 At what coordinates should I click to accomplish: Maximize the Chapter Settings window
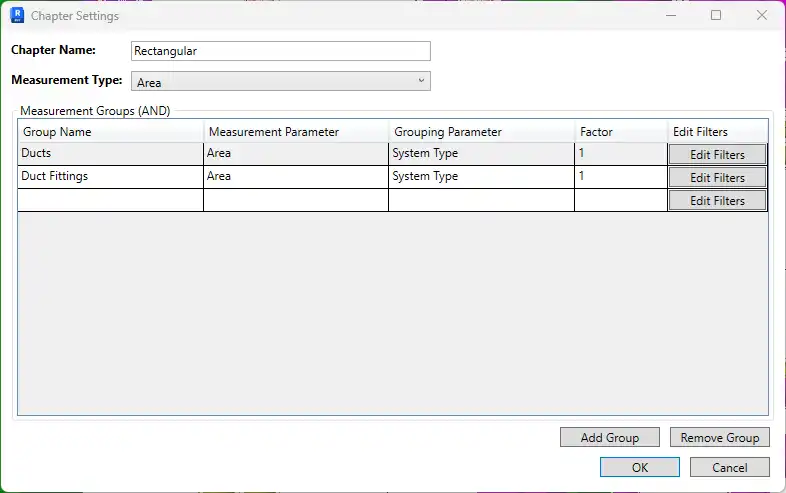[x=716, y=16]
